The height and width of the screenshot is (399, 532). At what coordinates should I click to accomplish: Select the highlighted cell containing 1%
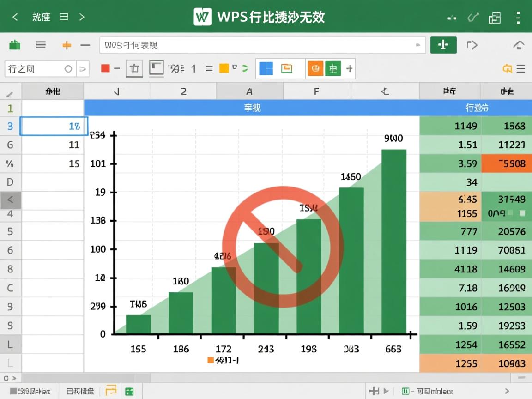[54, 126]
